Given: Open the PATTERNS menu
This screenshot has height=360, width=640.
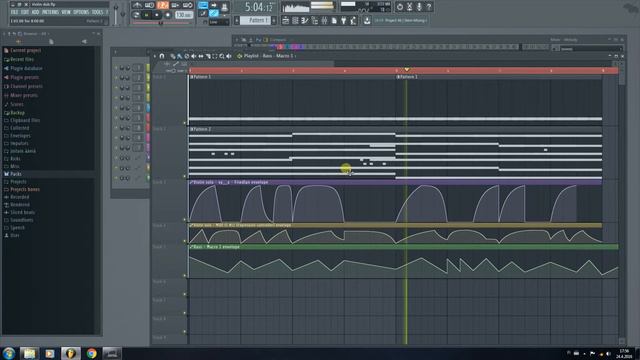Looking at the screenshot, I should coord(51,12).
